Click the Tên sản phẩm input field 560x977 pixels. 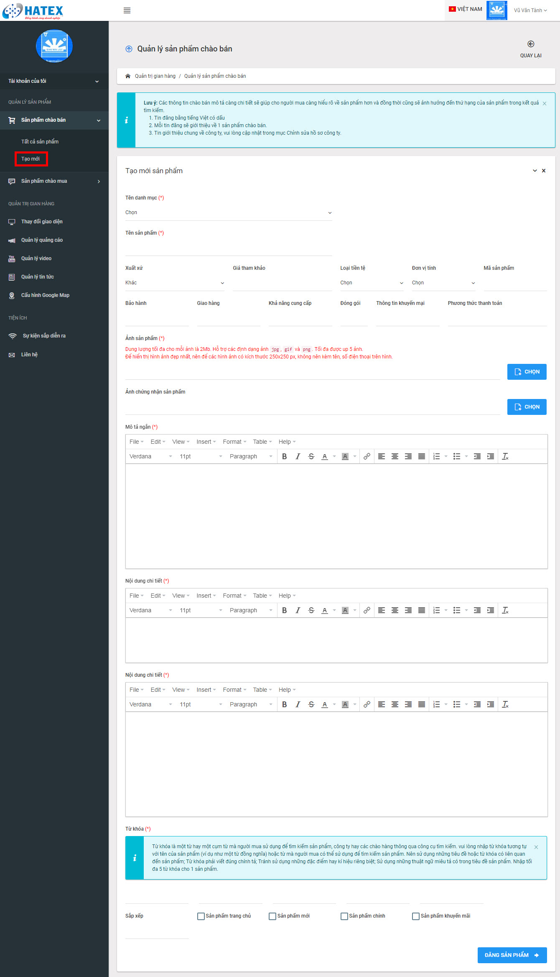(229, 248)
